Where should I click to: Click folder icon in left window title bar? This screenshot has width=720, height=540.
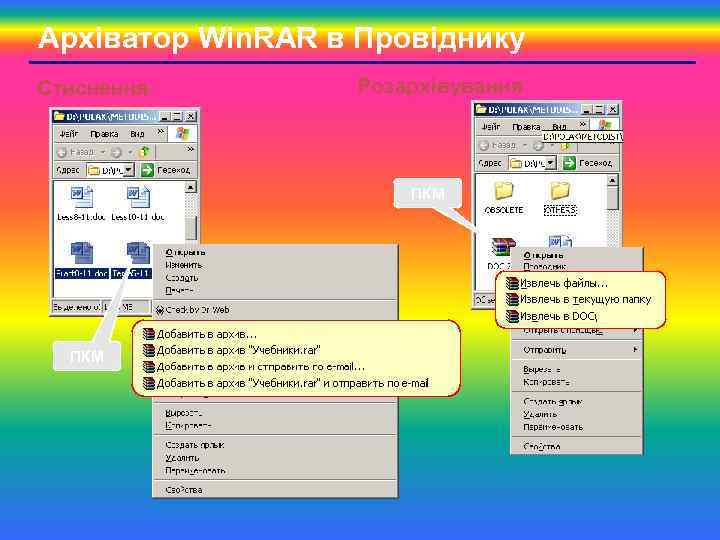tap(59, 116)
